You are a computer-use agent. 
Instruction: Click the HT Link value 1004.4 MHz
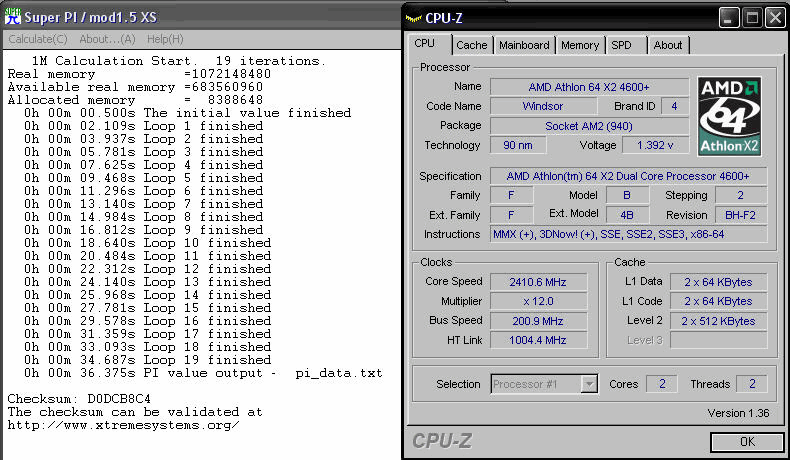click(538, 340)
